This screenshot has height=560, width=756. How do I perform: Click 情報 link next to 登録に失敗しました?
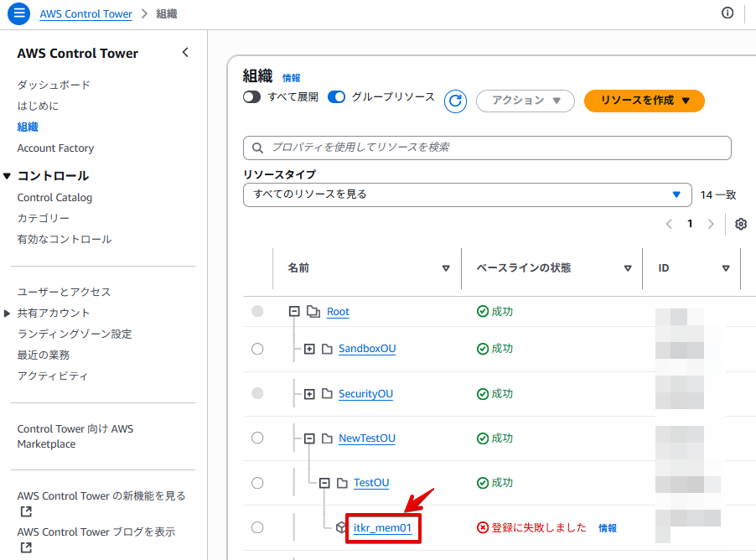608,528
